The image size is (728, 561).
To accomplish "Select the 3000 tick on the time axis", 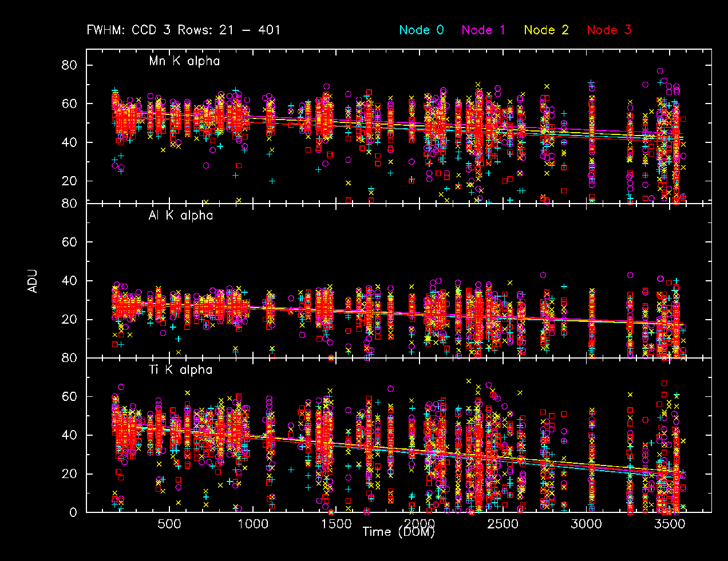I will pyautogui.click(x=587, y=524).
